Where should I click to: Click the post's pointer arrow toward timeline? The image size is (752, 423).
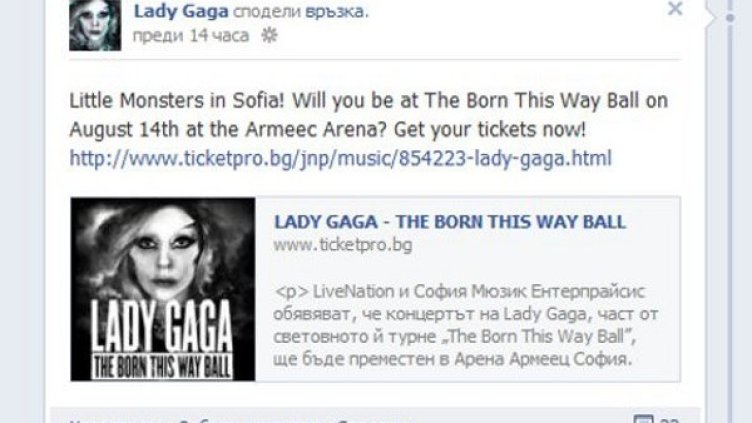710,17
